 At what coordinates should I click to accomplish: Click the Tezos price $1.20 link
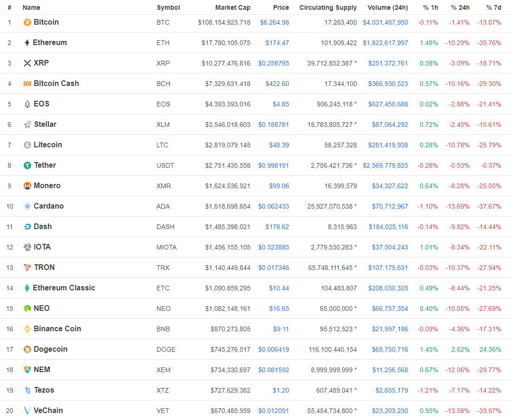(280, 390)
